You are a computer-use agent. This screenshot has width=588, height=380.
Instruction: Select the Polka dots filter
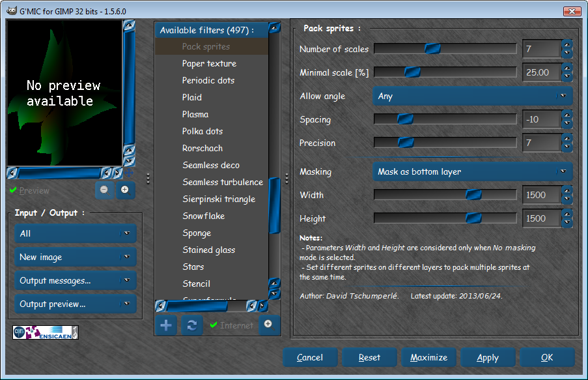pos(212,131)
